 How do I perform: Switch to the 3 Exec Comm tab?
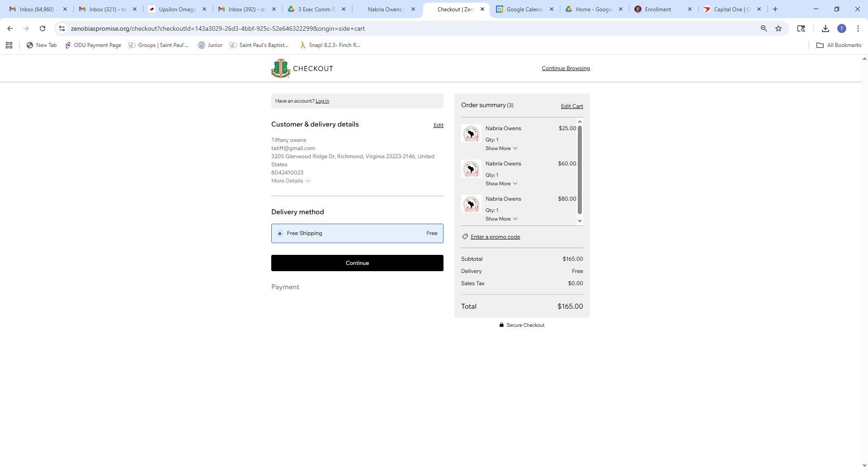click(x=316, y=9)
